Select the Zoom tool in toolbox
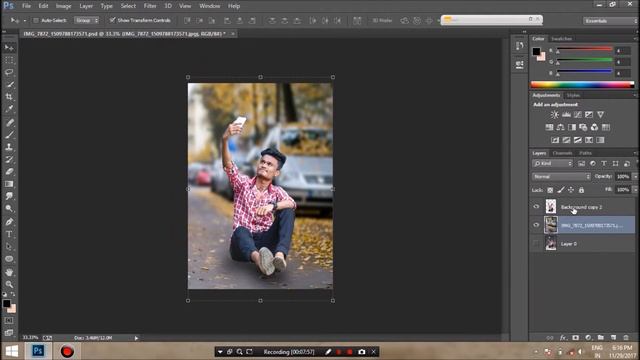Viewport: 640px width, 360px height. [9, 284]
